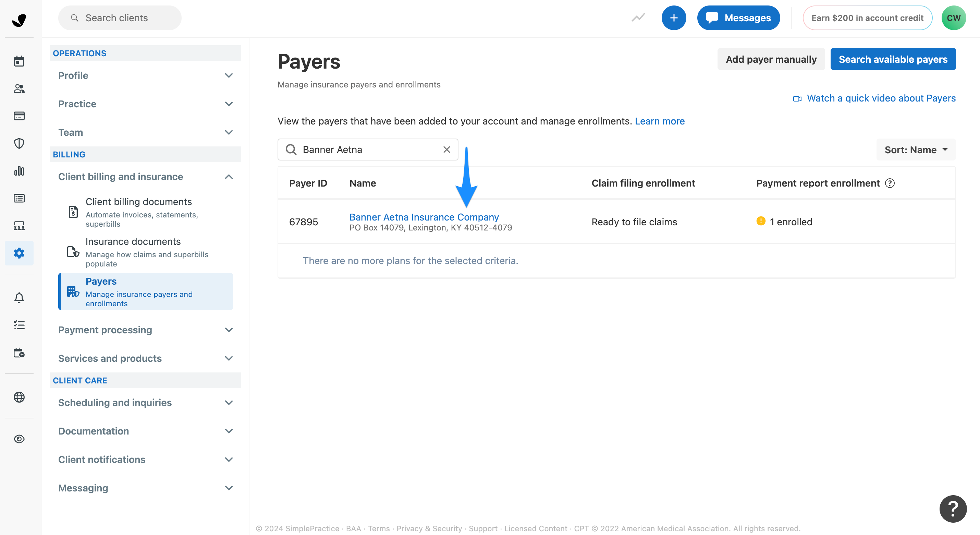
Task: Open the Billing card icon in rail
Action: [x=19, y=116]
